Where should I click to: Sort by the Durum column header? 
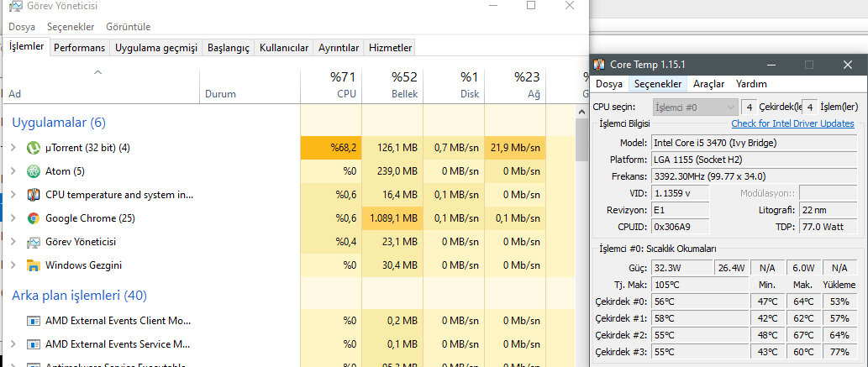(x=250, y=86)
